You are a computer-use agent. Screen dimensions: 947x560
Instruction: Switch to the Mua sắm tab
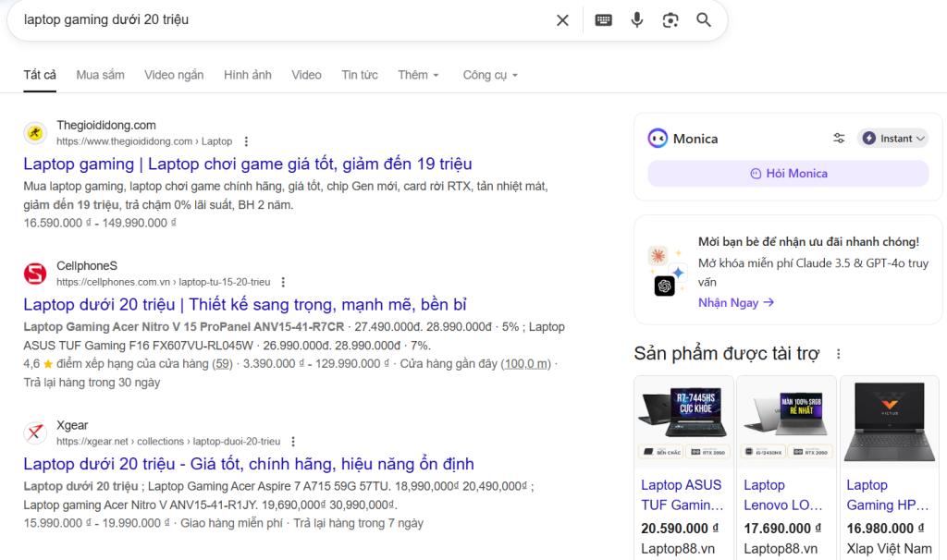[100, 75]
